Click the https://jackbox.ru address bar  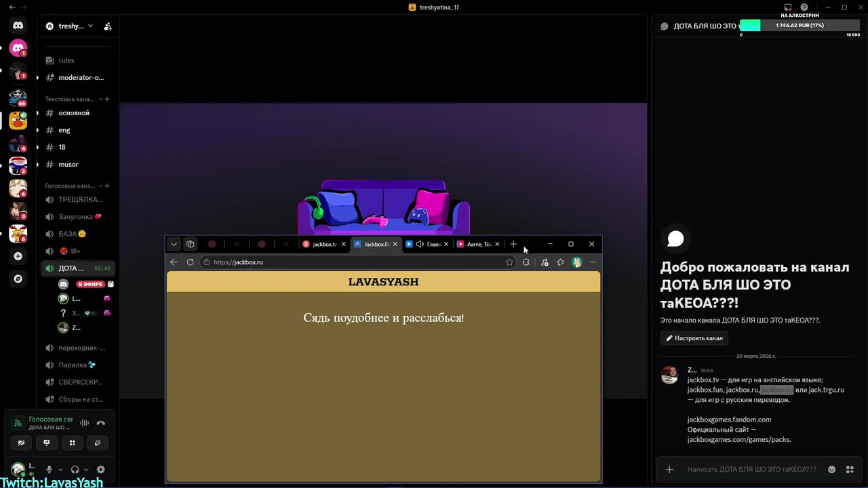tap(357, 262)
